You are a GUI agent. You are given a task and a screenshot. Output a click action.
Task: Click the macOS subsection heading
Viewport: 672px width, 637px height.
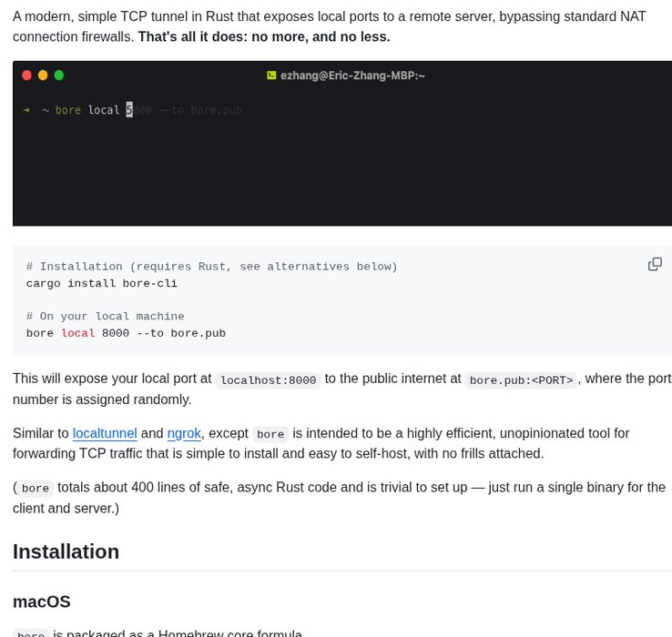tap(42, 602)
